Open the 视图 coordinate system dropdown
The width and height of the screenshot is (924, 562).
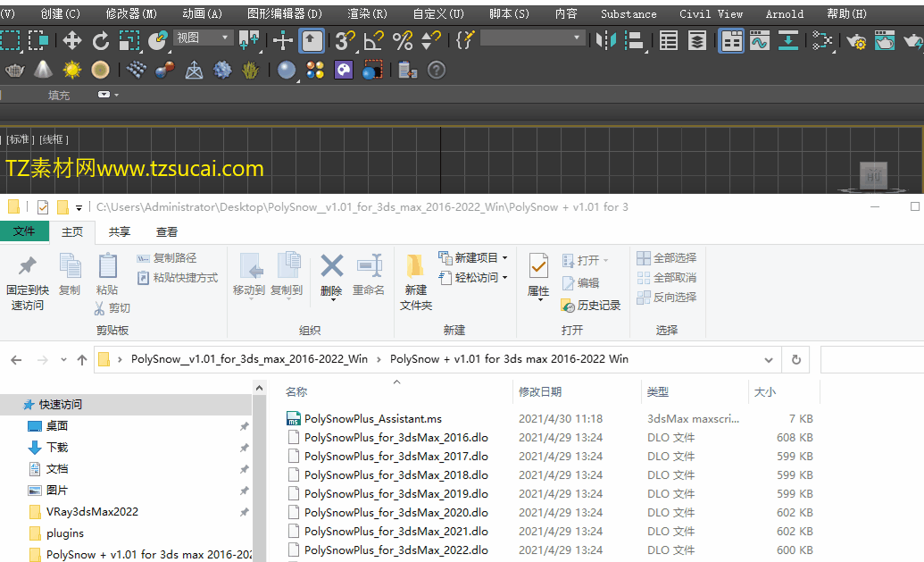[203, 38]
